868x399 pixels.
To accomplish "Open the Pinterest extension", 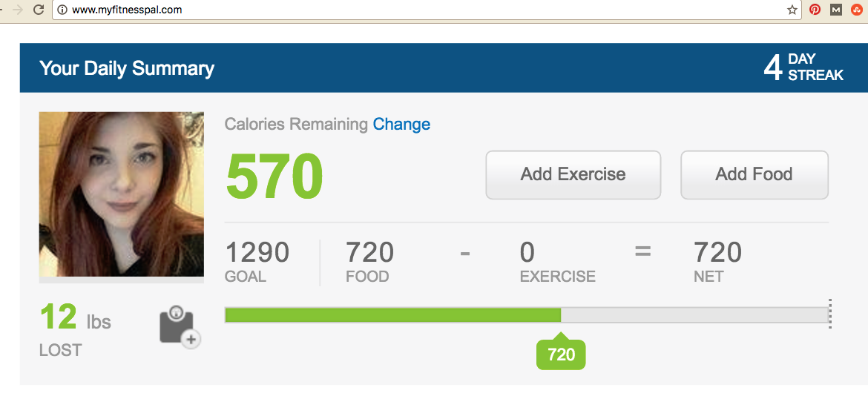I will (815, 10).
